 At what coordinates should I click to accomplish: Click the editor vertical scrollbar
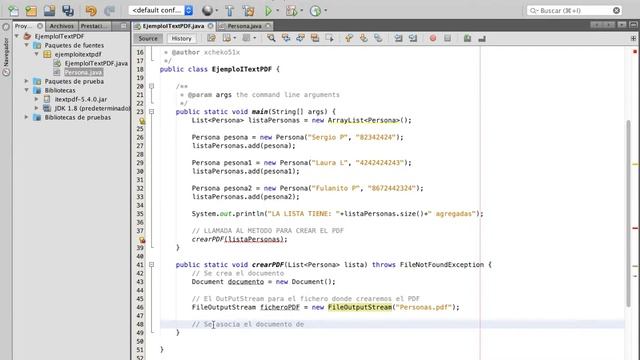pyautogui.click(x=628, y=212)
